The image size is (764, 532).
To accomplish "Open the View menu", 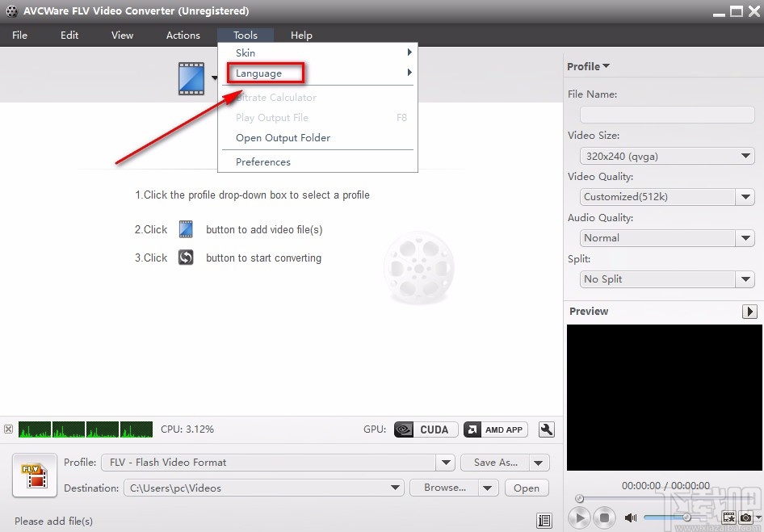I will [x=122, y=35].
